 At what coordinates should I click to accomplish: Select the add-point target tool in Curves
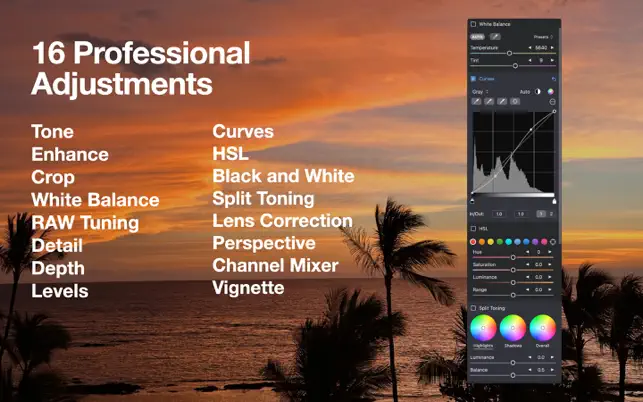(x=515, y=101)
